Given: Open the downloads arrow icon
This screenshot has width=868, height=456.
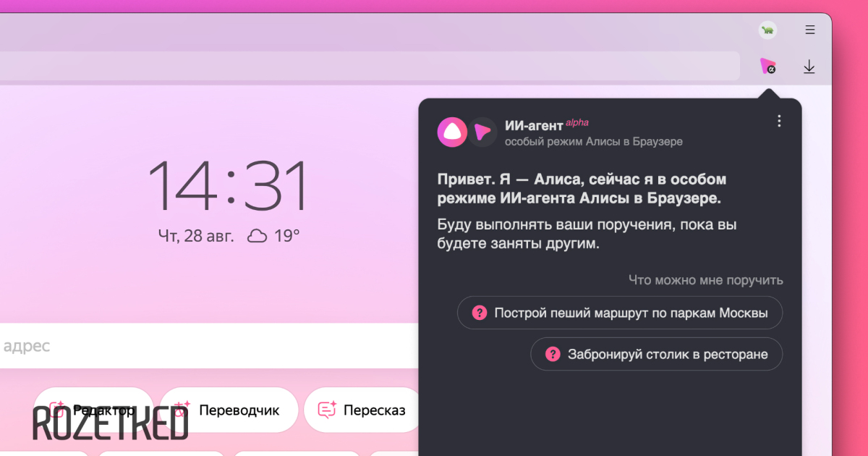Looking at the screenshot, I should tap(809, 67).
